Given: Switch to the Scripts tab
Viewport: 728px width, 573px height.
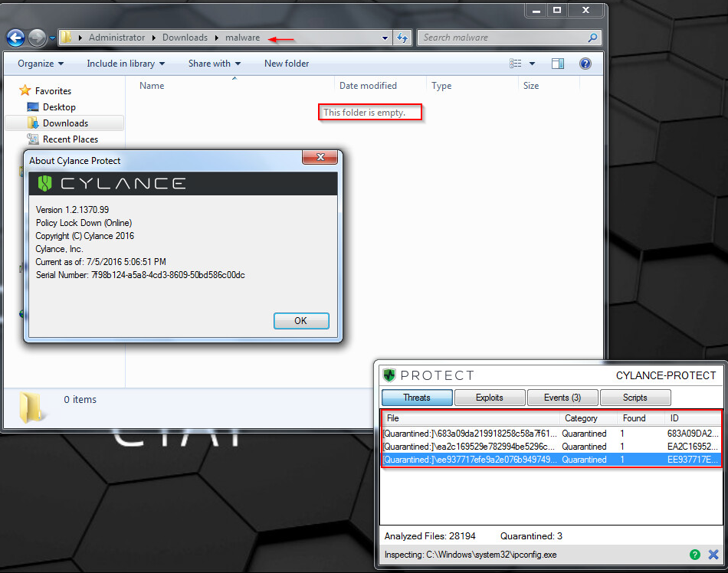Looking at the screenshot, I should tap(635, 398).
